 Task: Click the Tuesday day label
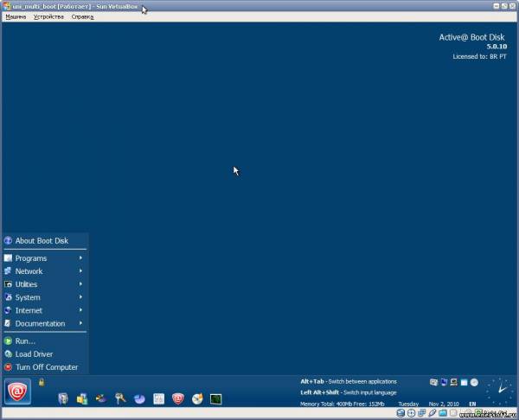tap(408, 404)
